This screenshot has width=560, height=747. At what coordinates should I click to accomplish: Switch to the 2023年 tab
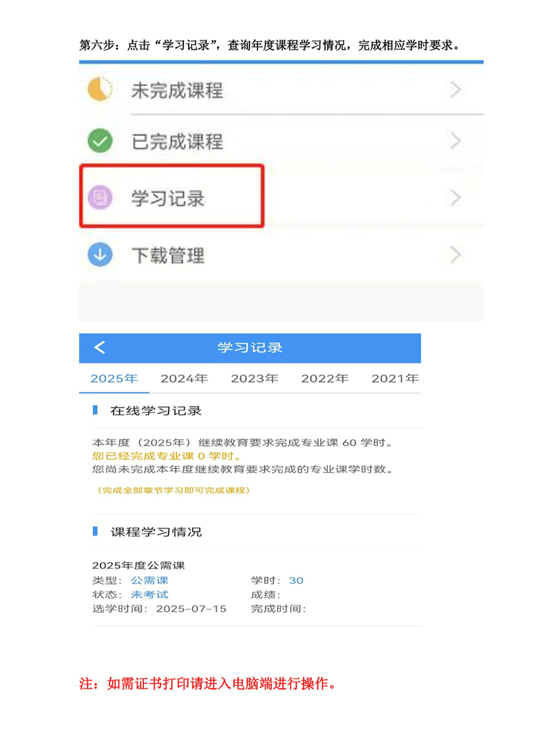255,379
